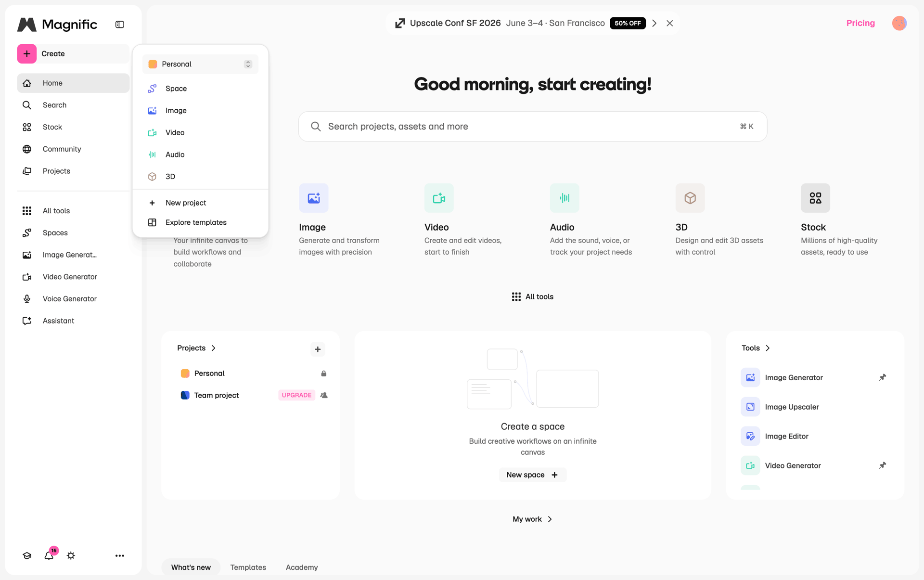Select Explore templates in the Create menu
This screenshot has width=924, height=580.
pyautogui.click(x=200, y=222)
